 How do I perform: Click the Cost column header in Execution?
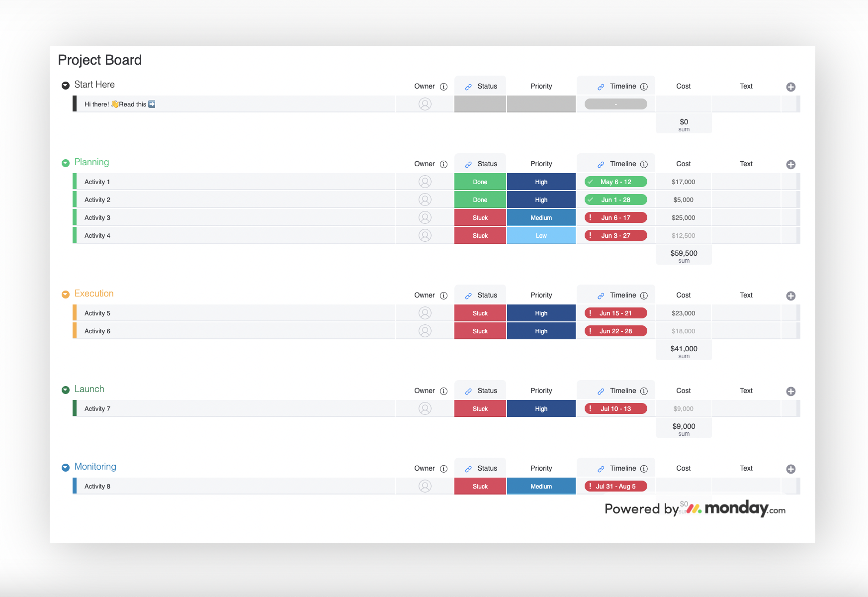pos(683,295)
